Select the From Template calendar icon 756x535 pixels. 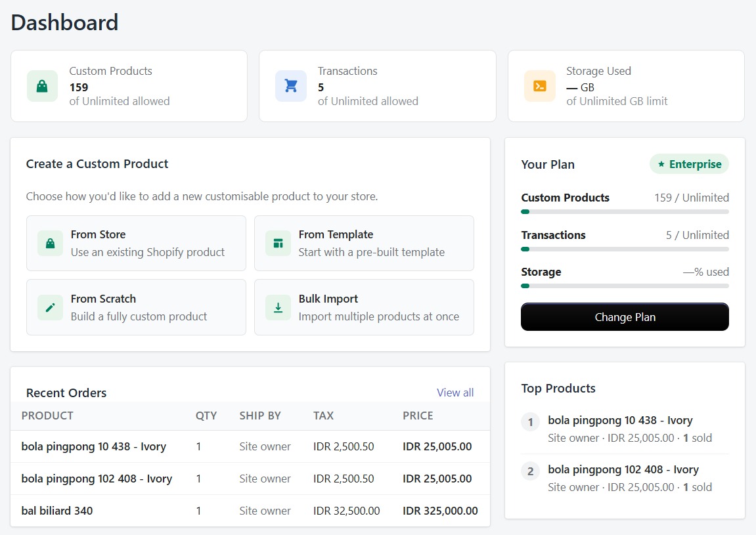coord(278,243)
